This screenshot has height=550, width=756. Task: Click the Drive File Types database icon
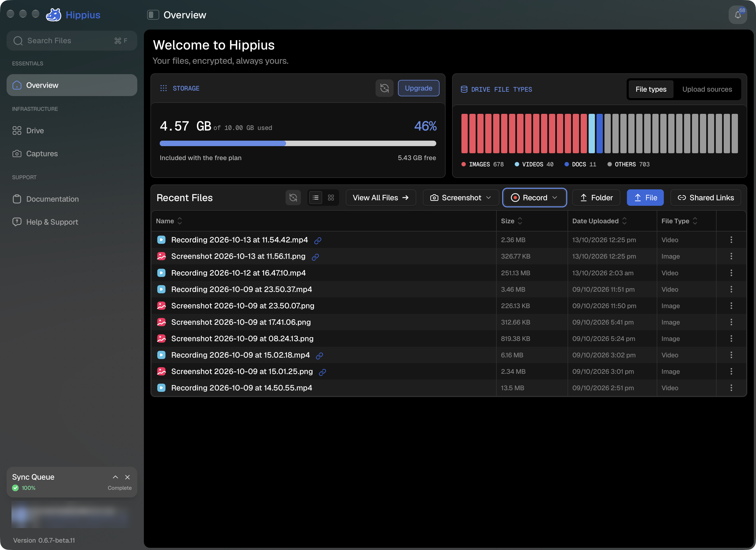tap(464, 89)
